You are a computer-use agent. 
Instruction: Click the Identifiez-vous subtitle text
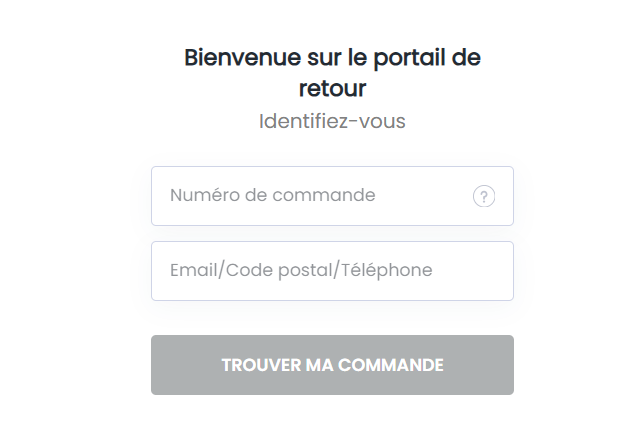[332, 122]
